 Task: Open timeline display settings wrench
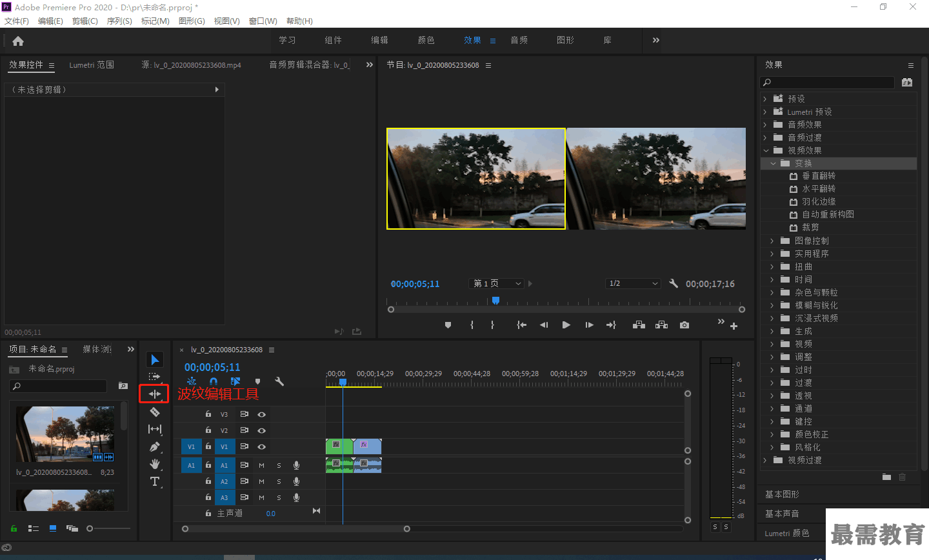click(x=279, y=382)
